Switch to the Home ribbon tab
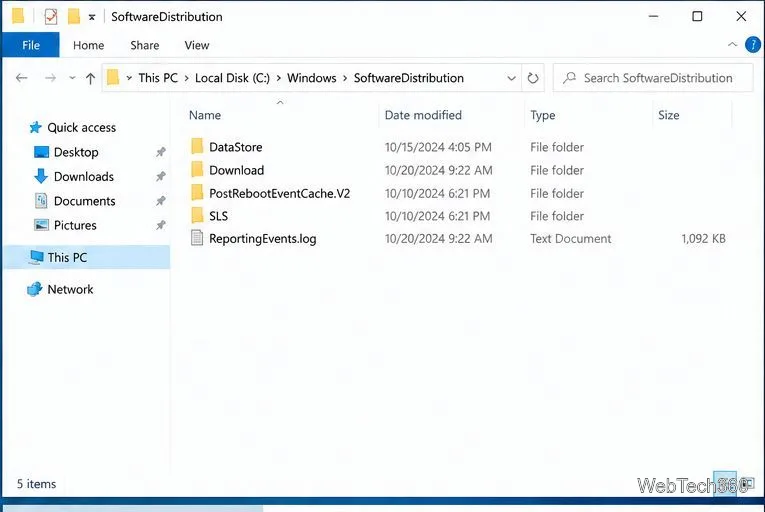Image resolution: width=765 pixels, height=512 pixels. click(x=88, y=45)
